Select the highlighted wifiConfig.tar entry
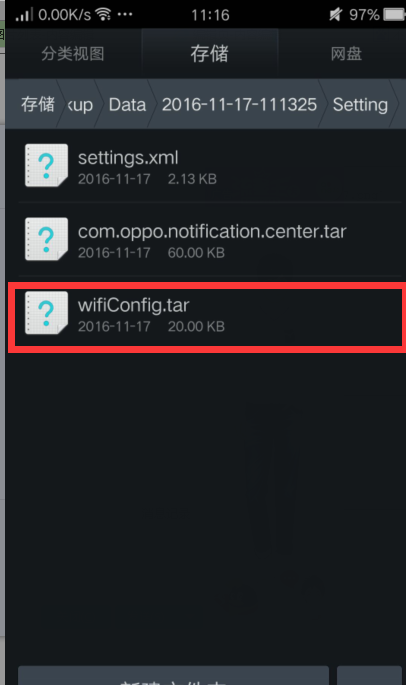The image size is (406, 685). pyautogui.click(x=205, y=317)
